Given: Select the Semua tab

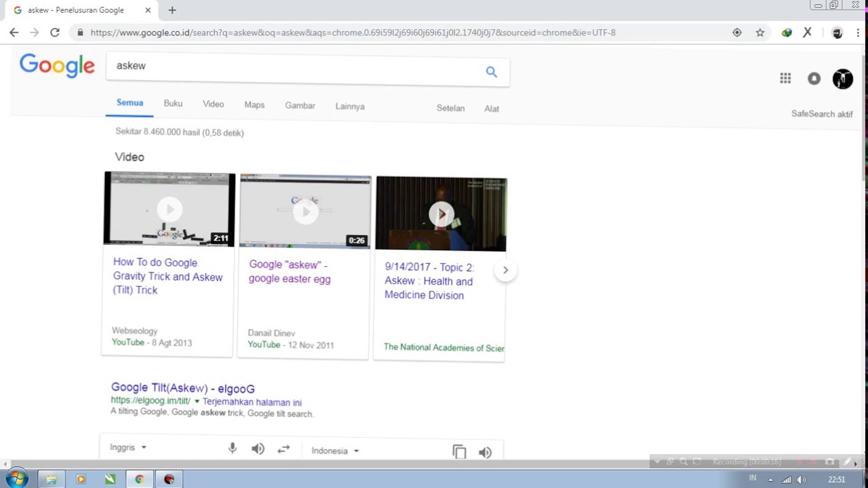Looking at the screenshot, I should pos(130,103).
